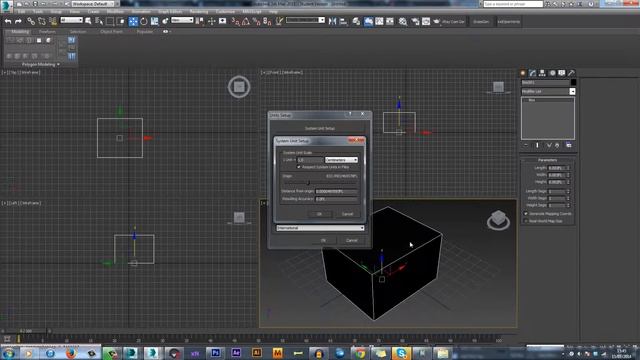The height and width of the screenshot is (360, 640).
Task: Click the Use Pivot Point Center icon
Action: coord(200,21)
